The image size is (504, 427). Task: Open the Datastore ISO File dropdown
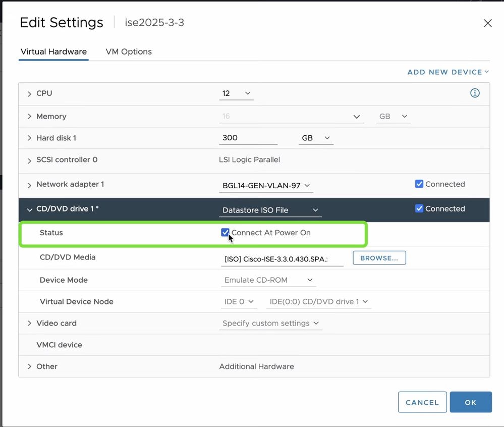click(x=271, y=210)
